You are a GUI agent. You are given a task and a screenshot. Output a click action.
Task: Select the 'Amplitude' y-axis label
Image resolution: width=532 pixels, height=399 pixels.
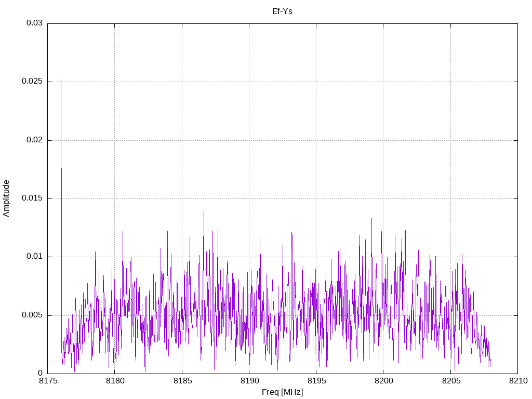[6, 198]
